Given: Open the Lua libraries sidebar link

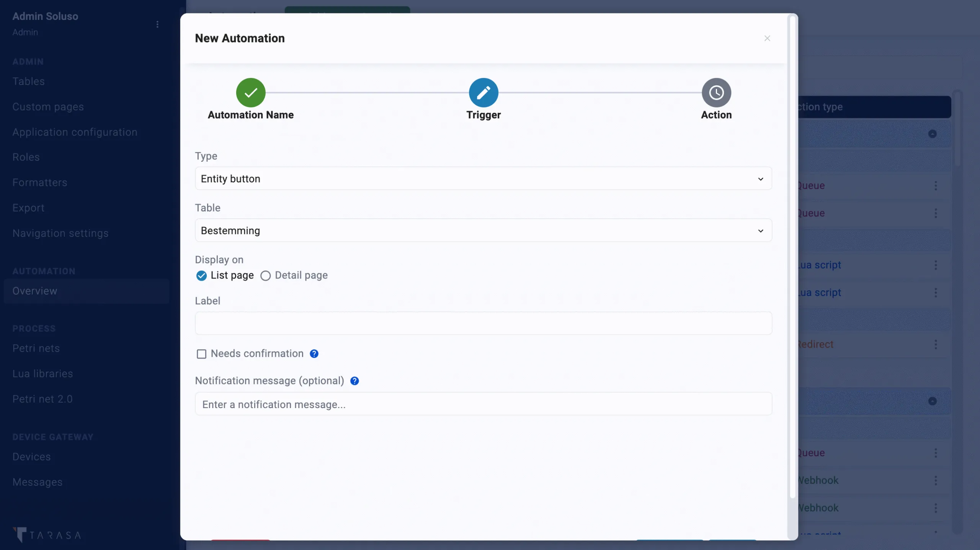Looking at the screenshot, I should point(42,374).
